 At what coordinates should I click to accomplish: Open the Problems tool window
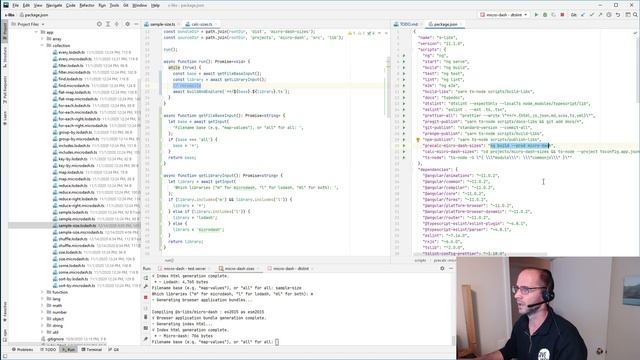click(22, 350)
